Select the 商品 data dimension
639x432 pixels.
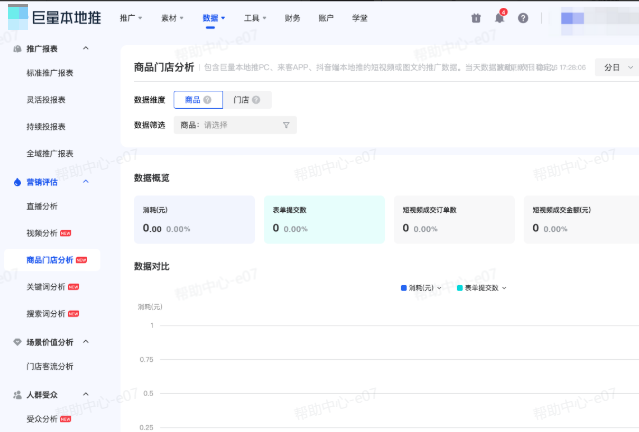(x=198, y=100)
